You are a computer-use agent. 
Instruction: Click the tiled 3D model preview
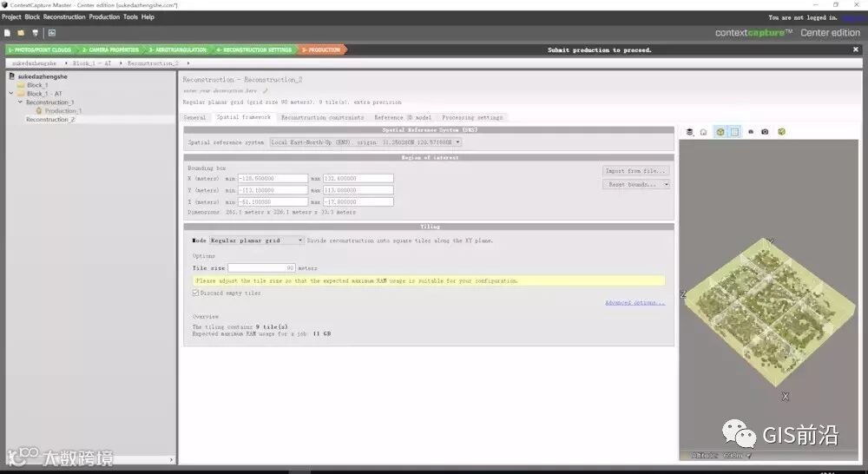pyautogui.click(x=768, y=312)
